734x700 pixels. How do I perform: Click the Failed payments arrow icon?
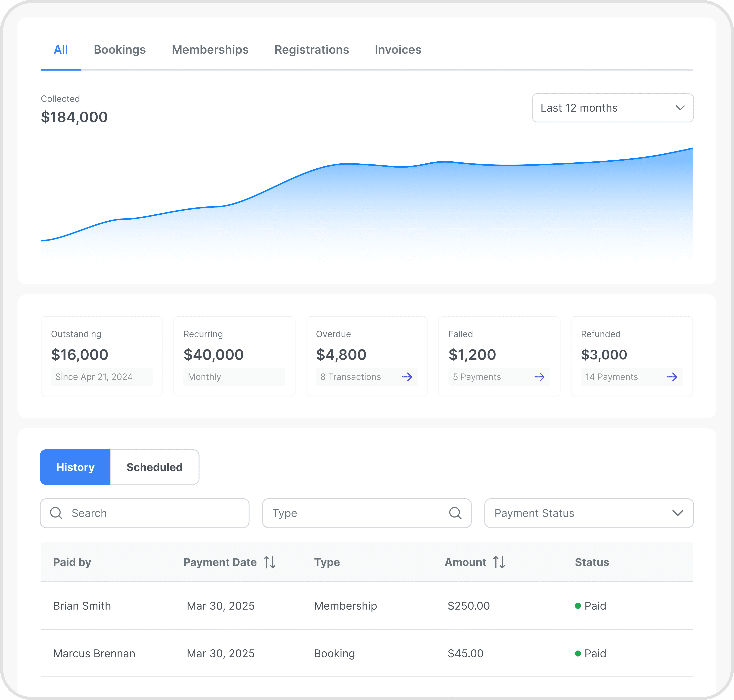pyautogui.click(x=539, y=377)
